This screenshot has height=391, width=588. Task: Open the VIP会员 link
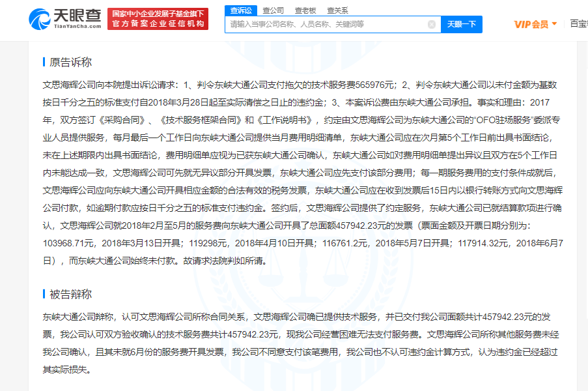(x=531, y=24)
